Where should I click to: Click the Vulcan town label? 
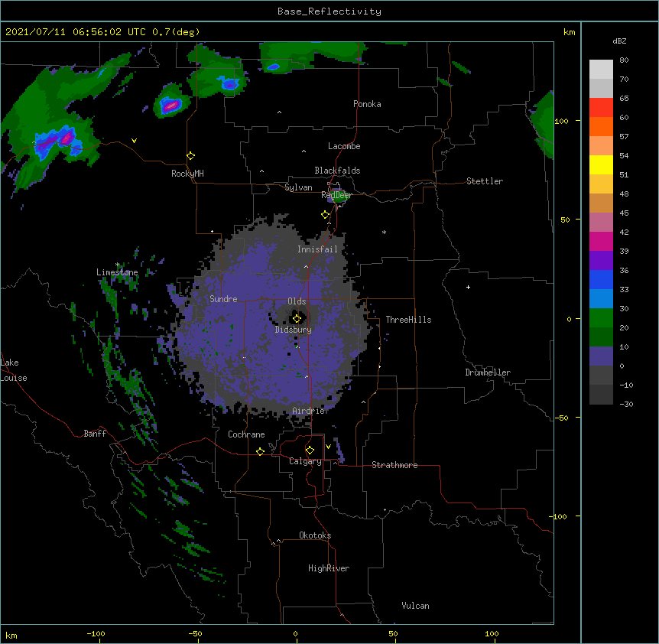point(415,606)
